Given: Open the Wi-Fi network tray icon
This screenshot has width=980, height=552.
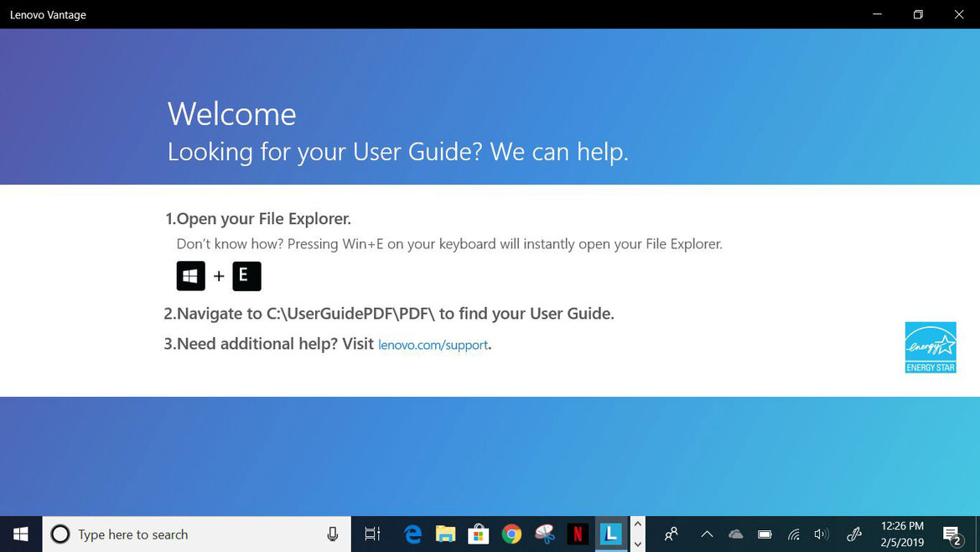Looking at the screenshot, I should pos(794,534).
